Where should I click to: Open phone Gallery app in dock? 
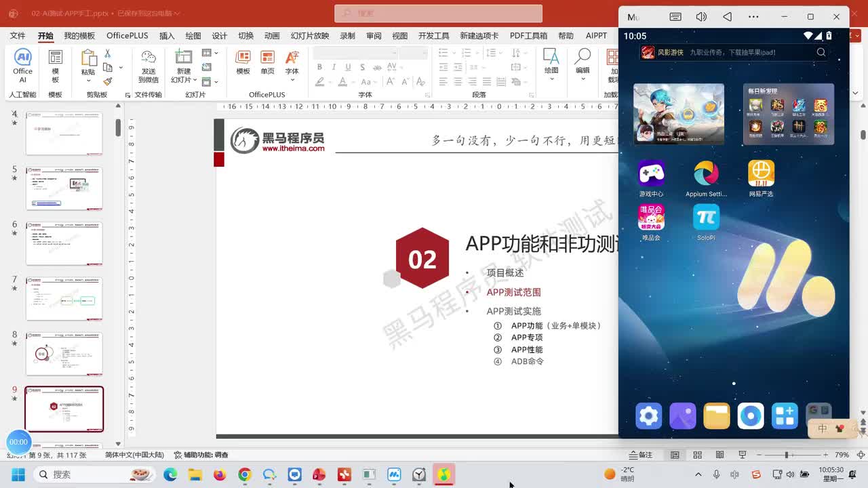(682, 415)
